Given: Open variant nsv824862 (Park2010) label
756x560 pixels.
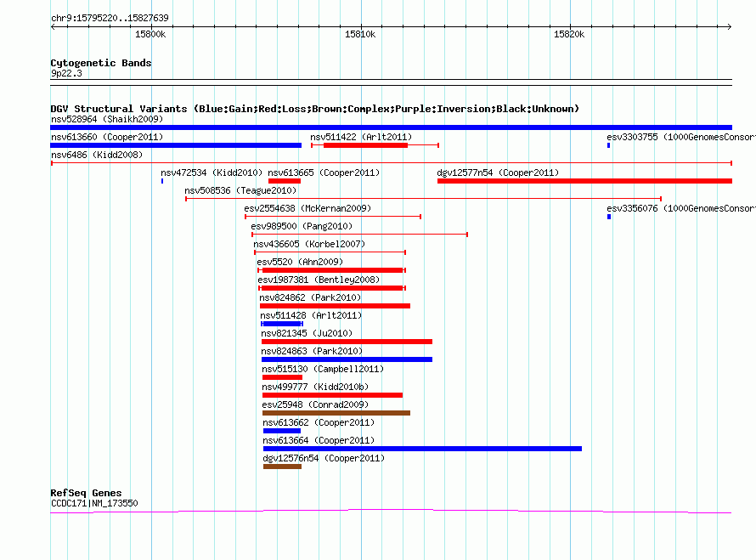Looking at the screenshot, I should click(311, 297).
